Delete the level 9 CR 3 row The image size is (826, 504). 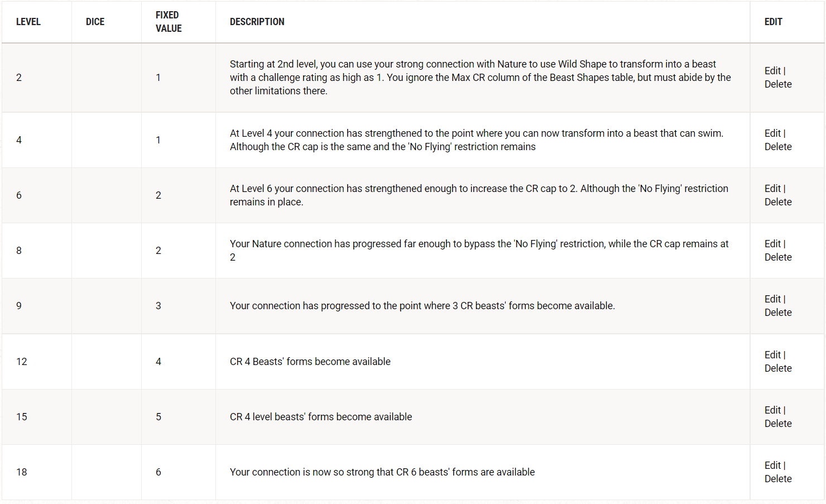click(778, 313)
